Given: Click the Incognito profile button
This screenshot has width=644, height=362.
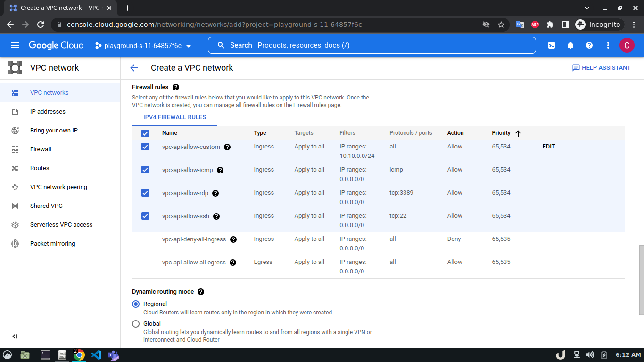Looking at the screenshot, I should coord(599,25).
